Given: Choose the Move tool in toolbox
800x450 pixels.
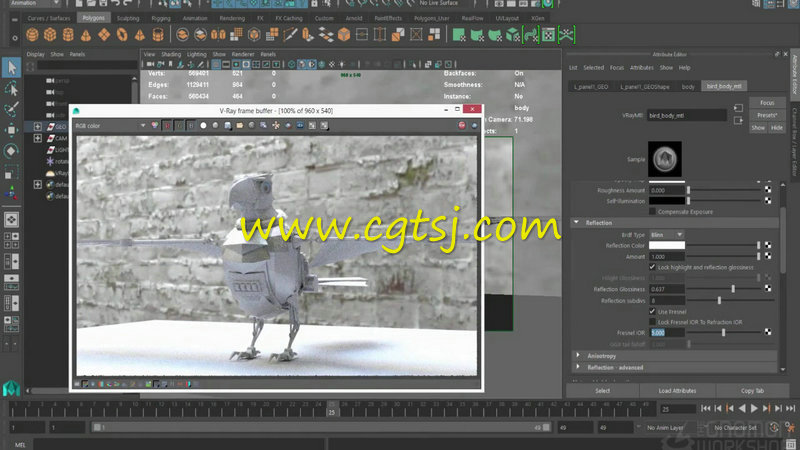Looking at the screenshot, I should (x=11, y=130).
